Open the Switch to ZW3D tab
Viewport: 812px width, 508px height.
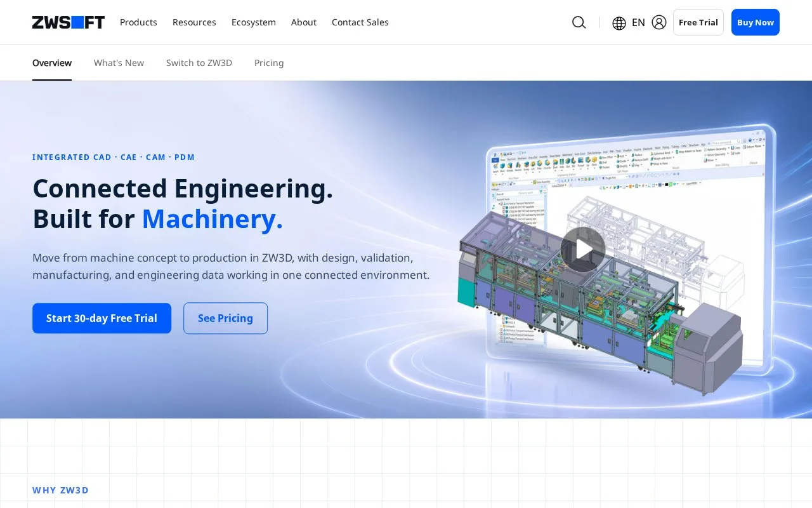click(199, 63)
